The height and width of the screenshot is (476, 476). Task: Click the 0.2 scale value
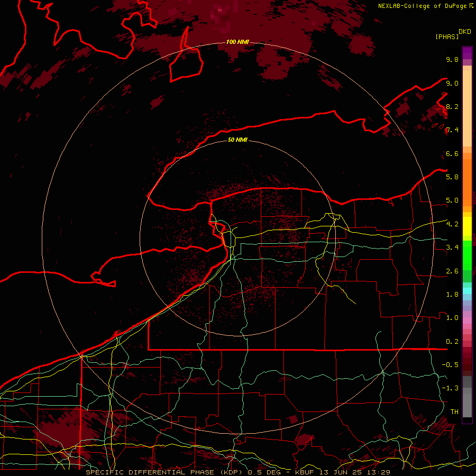(452, 342)
